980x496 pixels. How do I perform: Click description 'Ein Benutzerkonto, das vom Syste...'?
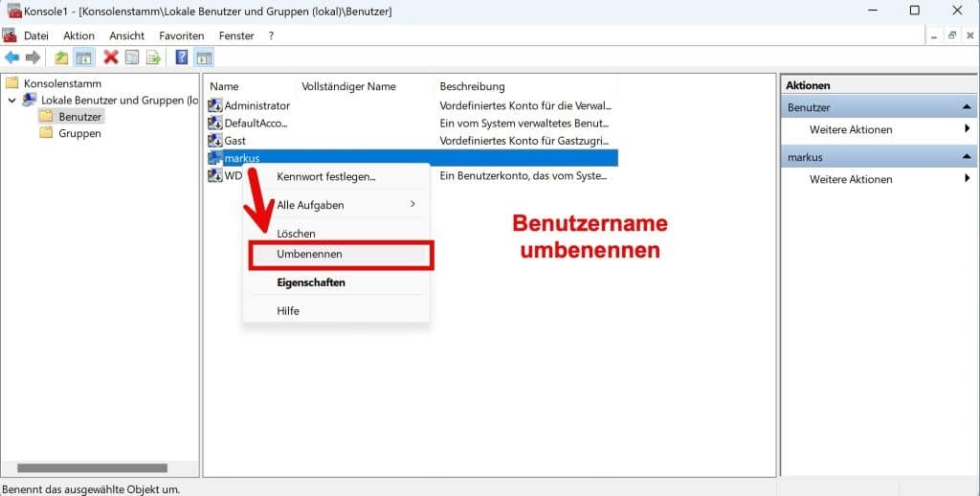(x=523, y=176)
